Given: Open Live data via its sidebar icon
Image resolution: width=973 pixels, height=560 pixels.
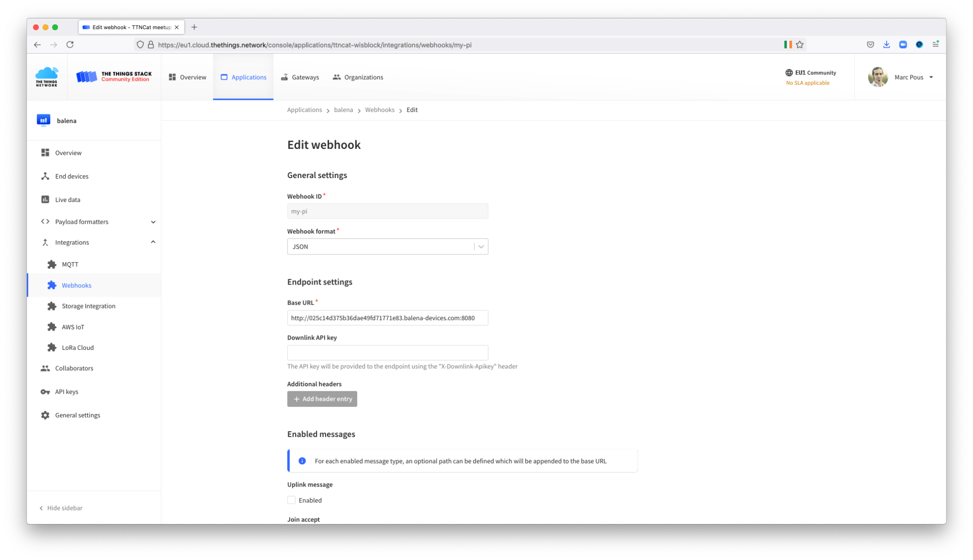Looking at the screenshot, I should (45, 199).
